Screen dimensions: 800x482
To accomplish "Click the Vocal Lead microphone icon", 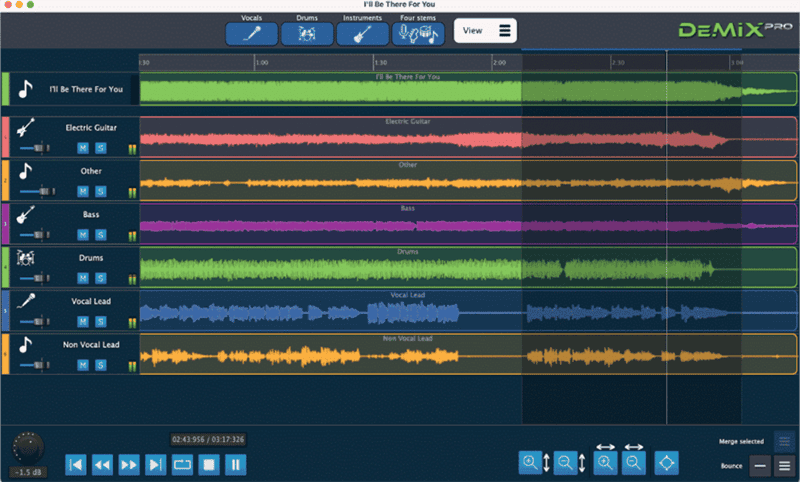I will [x=26, y=301].
